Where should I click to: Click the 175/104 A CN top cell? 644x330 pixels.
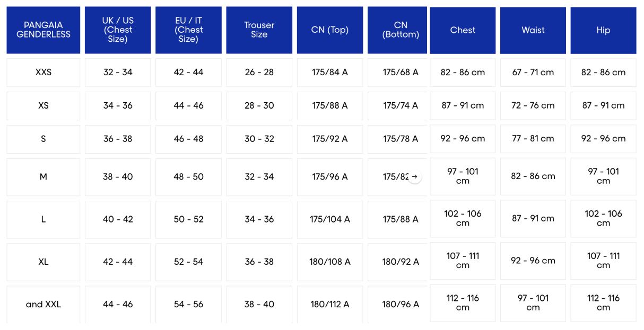[x=330, y=219]
